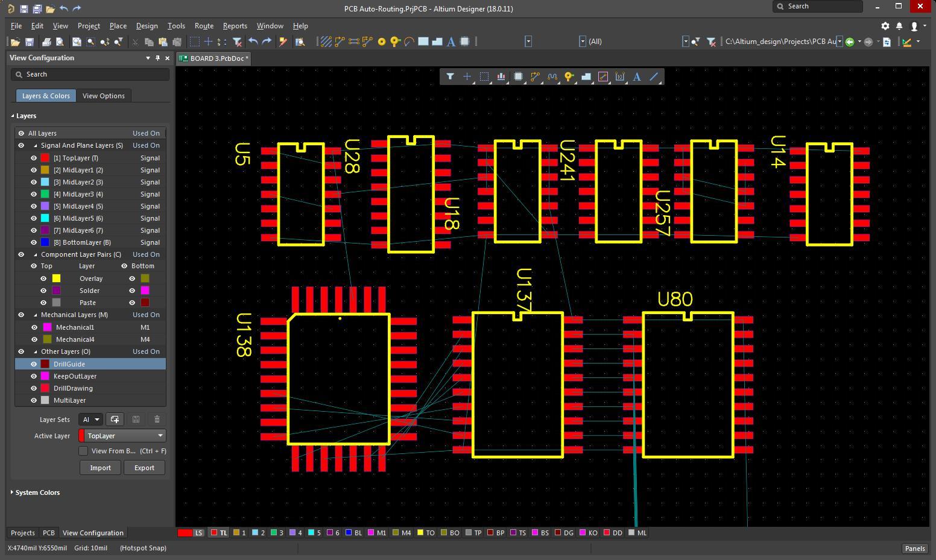Click the Redo arrow in the main toolbar
936x560 pixels.
click(x=267, y=42)
